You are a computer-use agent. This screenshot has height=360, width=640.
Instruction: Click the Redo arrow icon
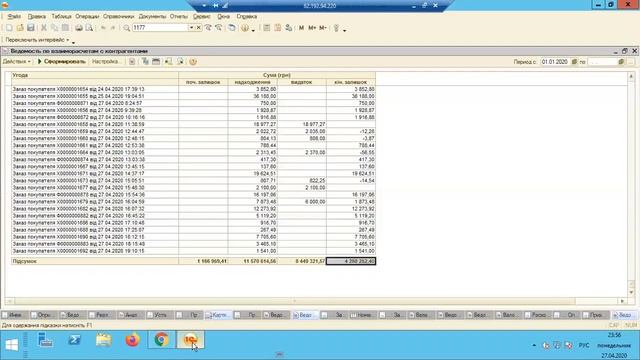click(x=113, y=28)
